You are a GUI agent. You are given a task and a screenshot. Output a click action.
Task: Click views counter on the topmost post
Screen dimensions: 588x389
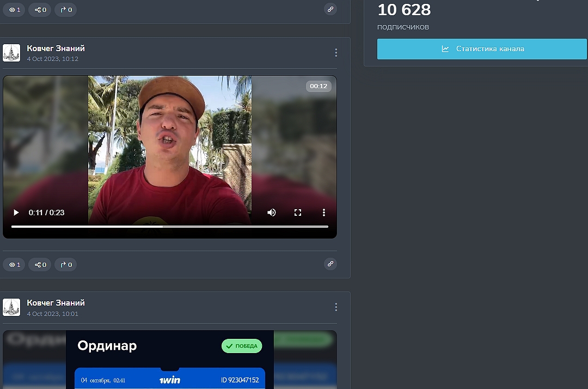point(14,10)
